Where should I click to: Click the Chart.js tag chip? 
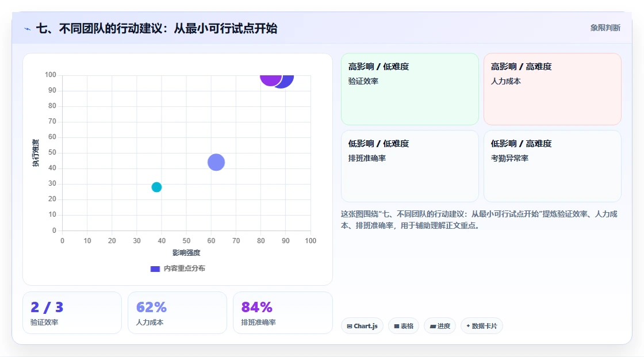point(362,326)
